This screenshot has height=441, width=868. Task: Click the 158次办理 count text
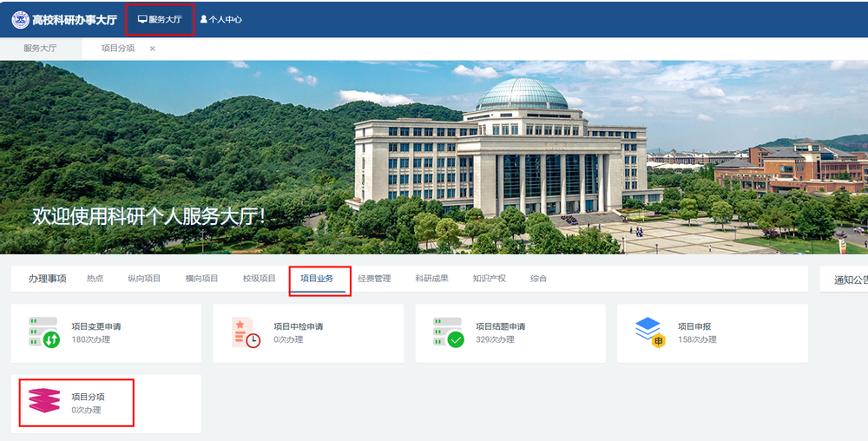tap(698, 339)
